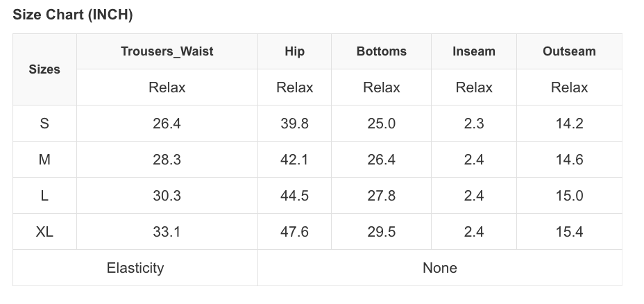Viewport: 644px width, 304px height.
Task: Select the waist value 33.1 for XL
Action: coord(167,232)
